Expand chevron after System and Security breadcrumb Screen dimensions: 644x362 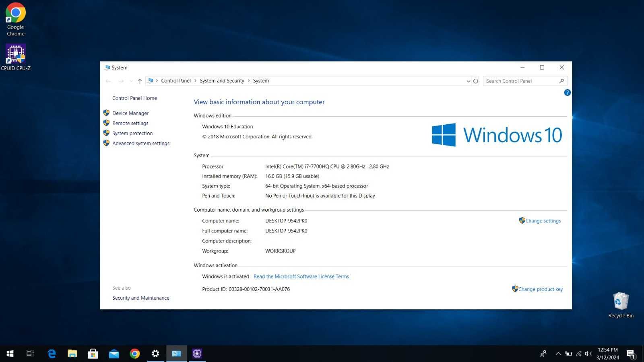(x=249, y=81)
